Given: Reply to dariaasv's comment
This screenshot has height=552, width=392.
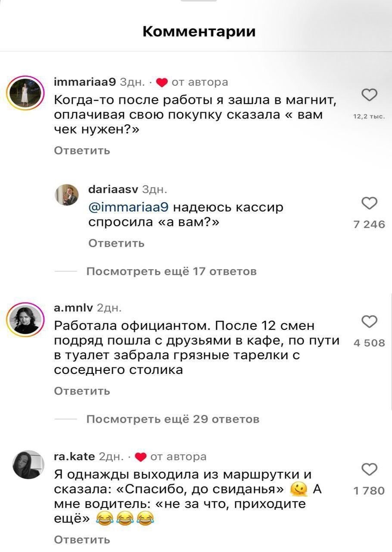Looking at the screenshot, I should [116, 243].
